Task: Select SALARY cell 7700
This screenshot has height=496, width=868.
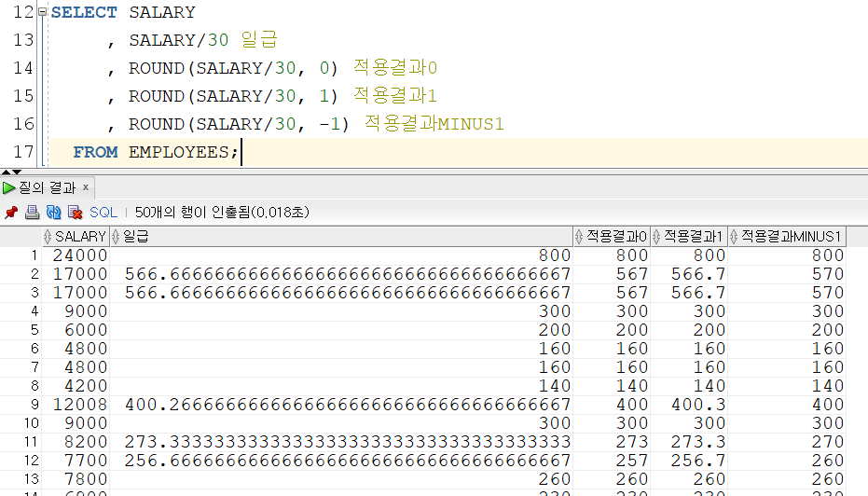Action: [76, 460]
